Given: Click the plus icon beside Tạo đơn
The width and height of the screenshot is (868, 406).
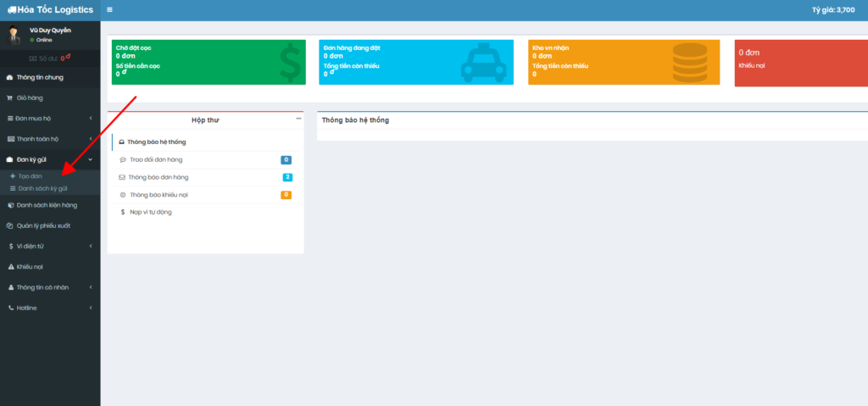Looking at the screenshot, I should 13,176.
